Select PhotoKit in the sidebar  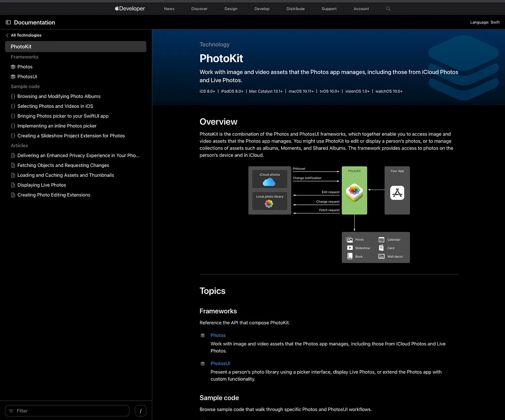coord(76,47)
